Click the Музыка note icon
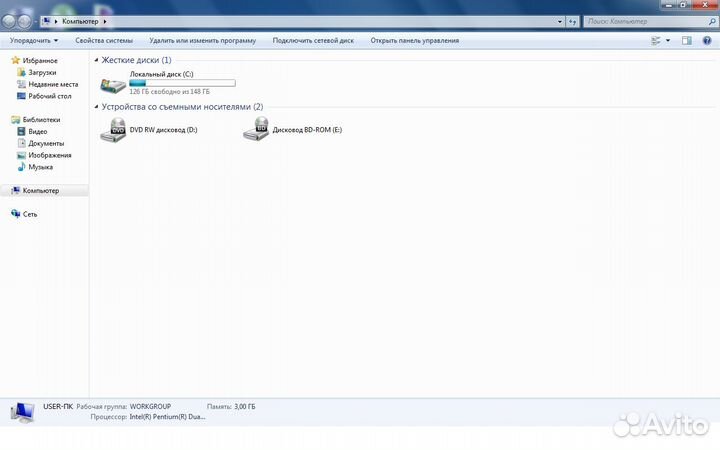720x450 pixels. coord(21,167)
